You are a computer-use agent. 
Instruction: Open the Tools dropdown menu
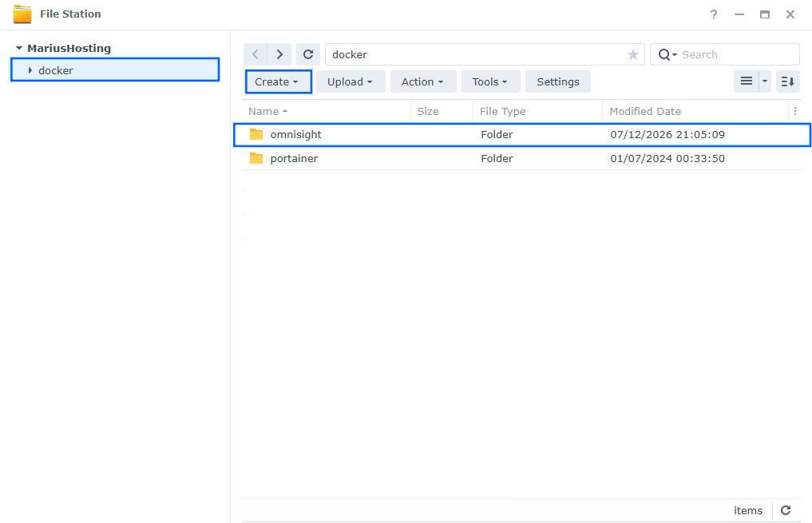(x=490, y=81)
